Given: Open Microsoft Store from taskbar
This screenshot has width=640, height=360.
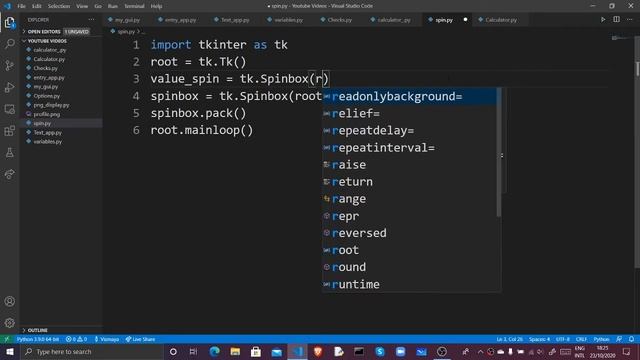Looking at the screenshot, I should (256, 352).
